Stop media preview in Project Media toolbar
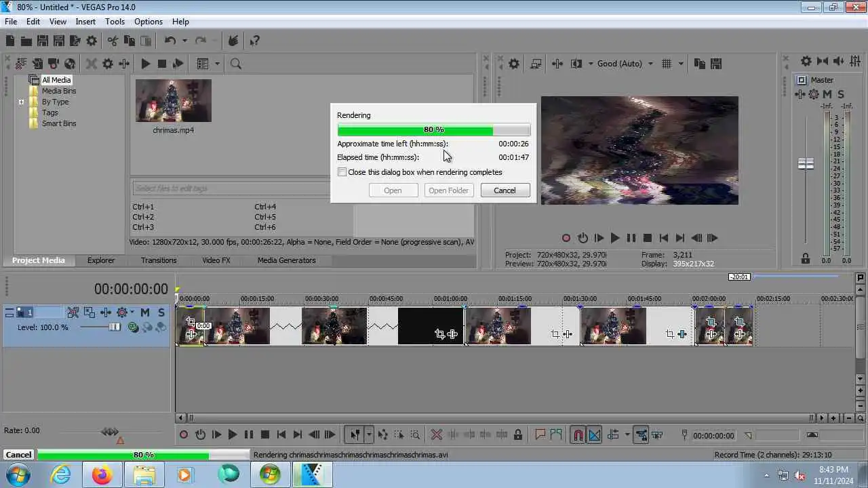The height and width of the screenshot is (488, 868). pyautogui.click(x=161, y=64)
